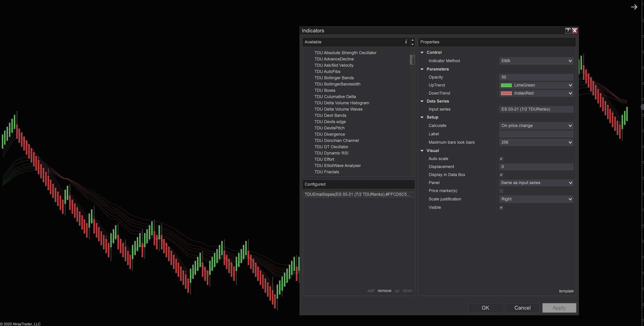This screenshot has height=326, width=644.
Task: Click the up scroll arrow on the Available list
Action: (412, 40)
